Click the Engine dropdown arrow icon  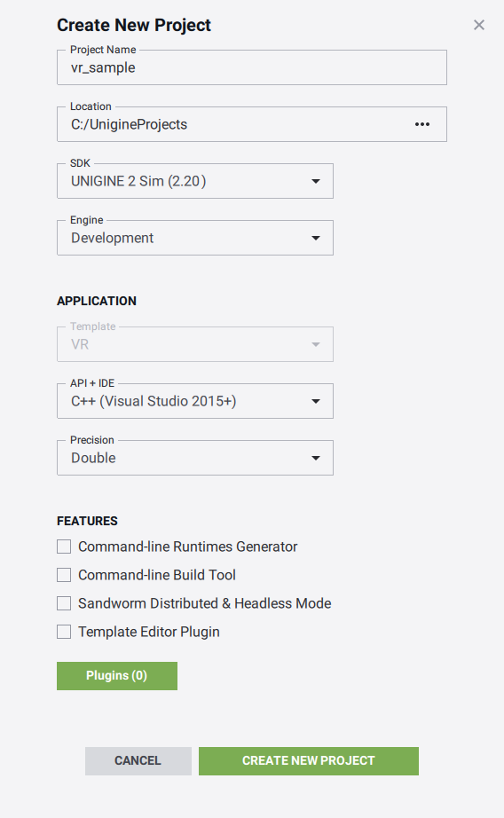click(x=316, y=238)
